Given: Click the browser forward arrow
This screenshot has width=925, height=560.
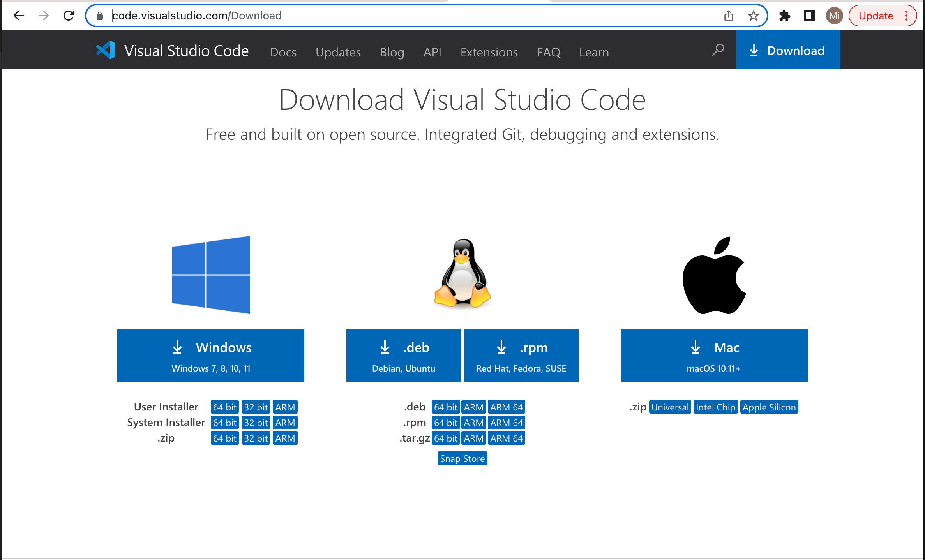Looking at the screenshot, I should pos(44,16).
